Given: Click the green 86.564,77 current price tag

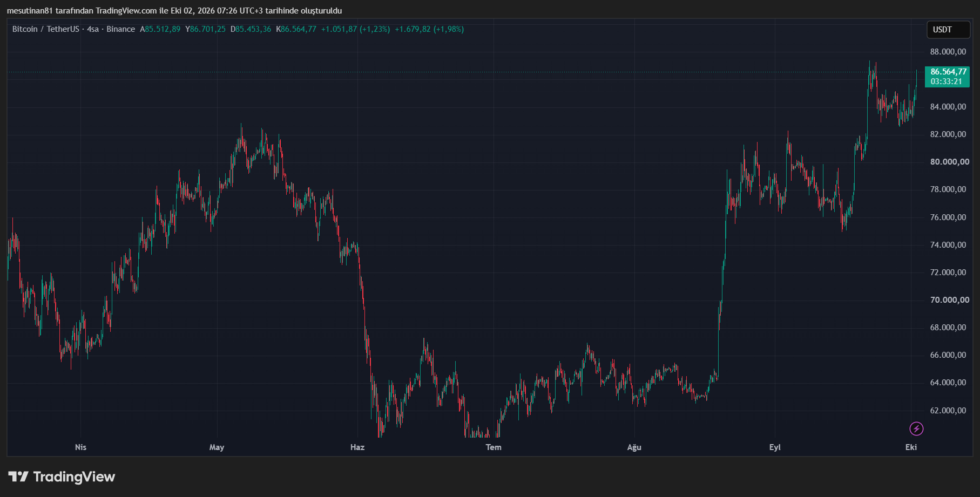Looking at the screenshot, I should click(948, 72).
